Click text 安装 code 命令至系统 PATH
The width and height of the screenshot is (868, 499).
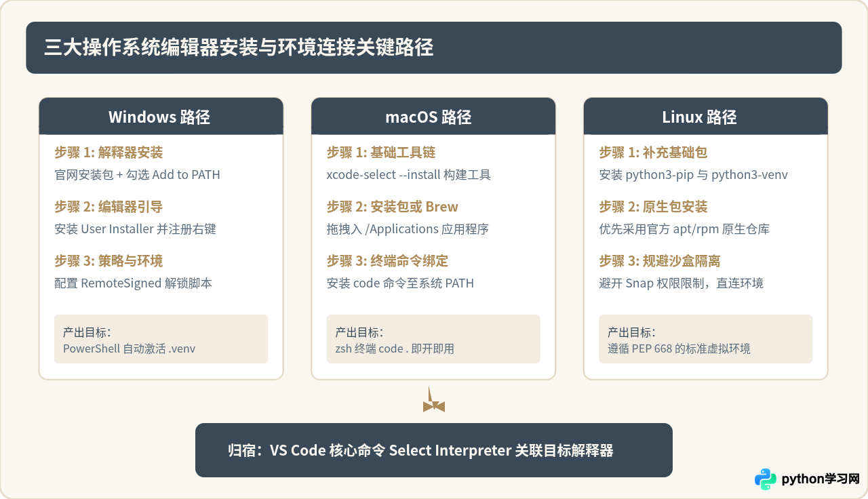point(400,283)
